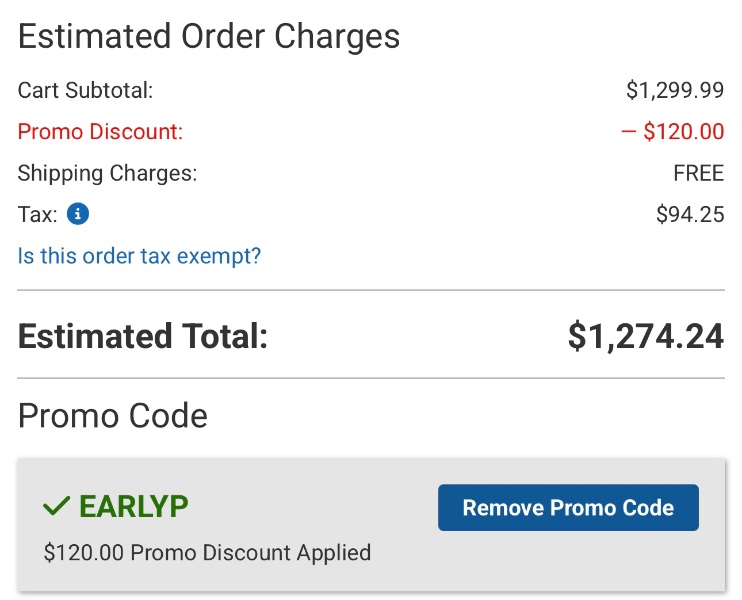Click the tax information icon
The width and height of the screenshot is (742, 600).
coord(78,214)
